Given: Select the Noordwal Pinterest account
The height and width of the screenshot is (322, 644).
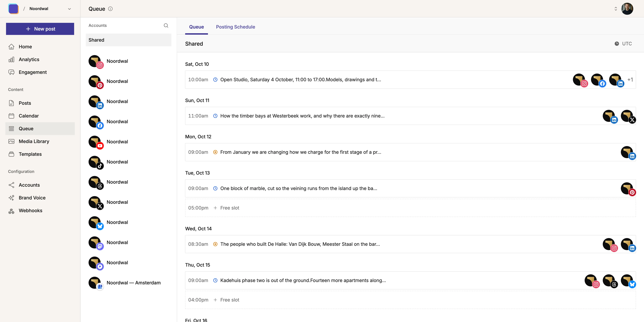Looking at the screenshot, I should 128,81.
